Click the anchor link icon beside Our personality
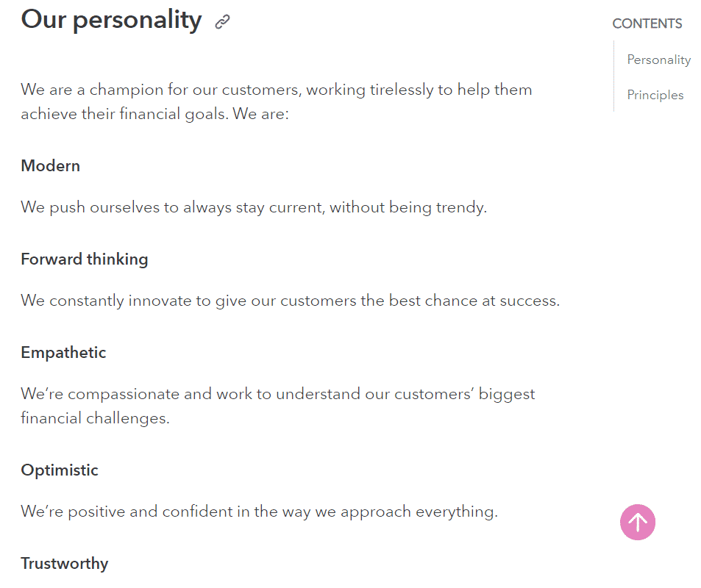 coord(222,21)
